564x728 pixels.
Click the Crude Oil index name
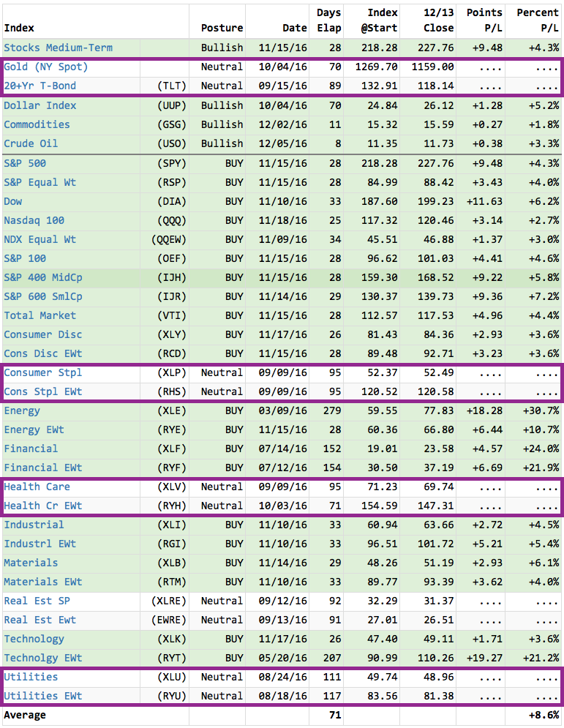point(31,143)
